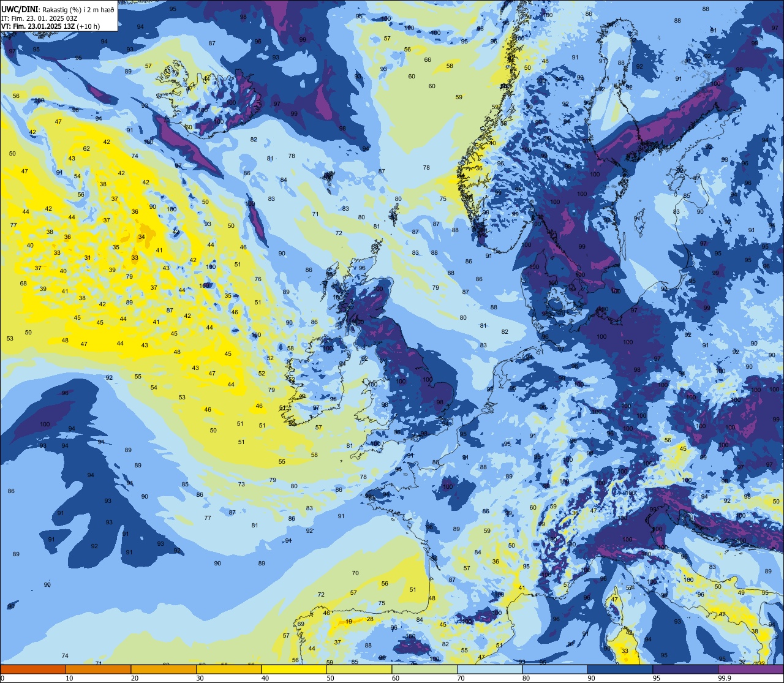Click the '80' legend label on the color bar
The height and width of the screenshot is (683, 784).
pyautogui.click(x=526, y=678)
